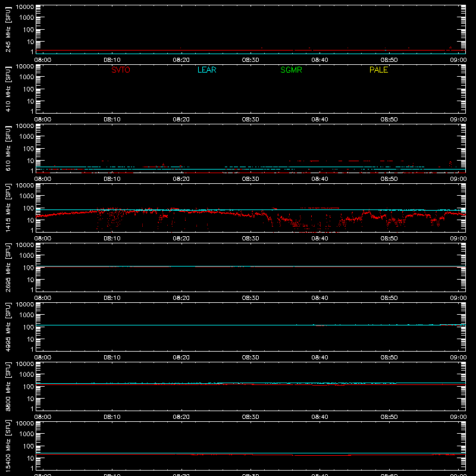Click 08:10 below the 410 MHz panel
This screenshot has width=476, height=476.
click(x=112, y=120)
